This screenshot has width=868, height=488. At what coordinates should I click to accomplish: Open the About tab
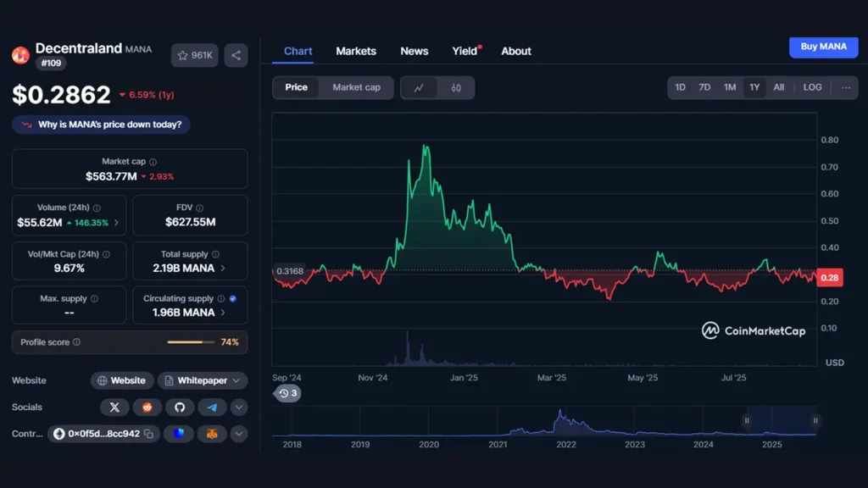(x=516, y=51)
